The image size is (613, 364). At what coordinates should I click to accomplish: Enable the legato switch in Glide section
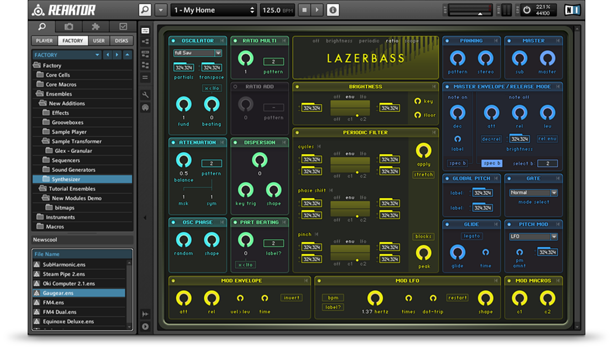(x=472, y=236)
